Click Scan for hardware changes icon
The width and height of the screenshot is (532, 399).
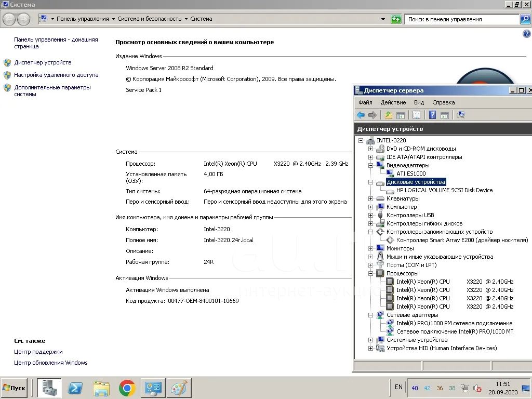[x=460, y=115]
